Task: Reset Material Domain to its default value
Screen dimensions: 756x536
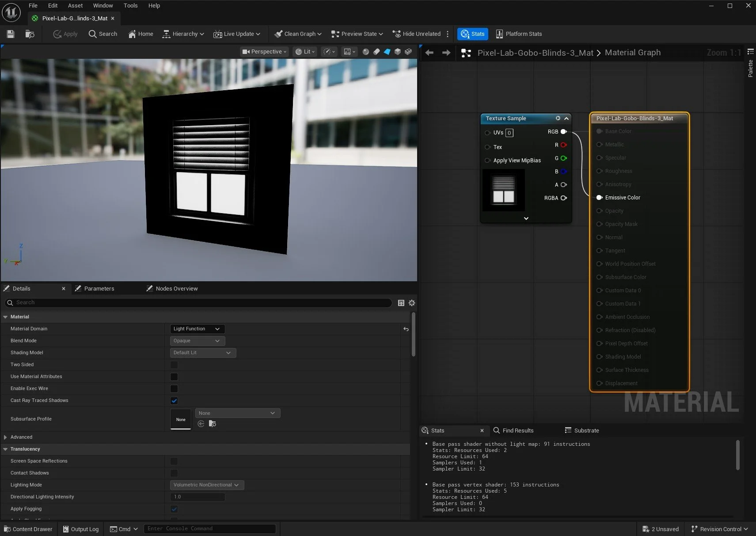Action: click(x=406, y=329)
